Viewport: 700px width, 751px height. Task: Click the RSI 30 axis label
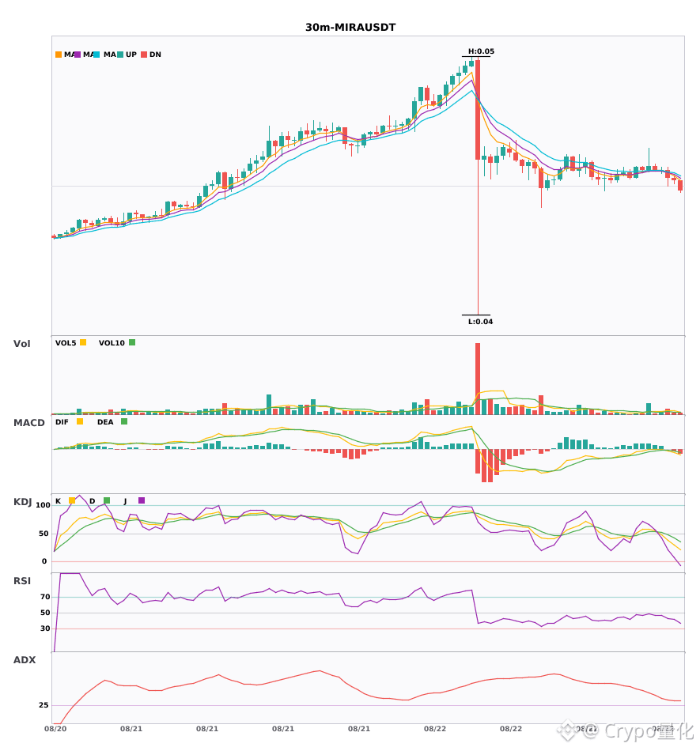point(45,628)
